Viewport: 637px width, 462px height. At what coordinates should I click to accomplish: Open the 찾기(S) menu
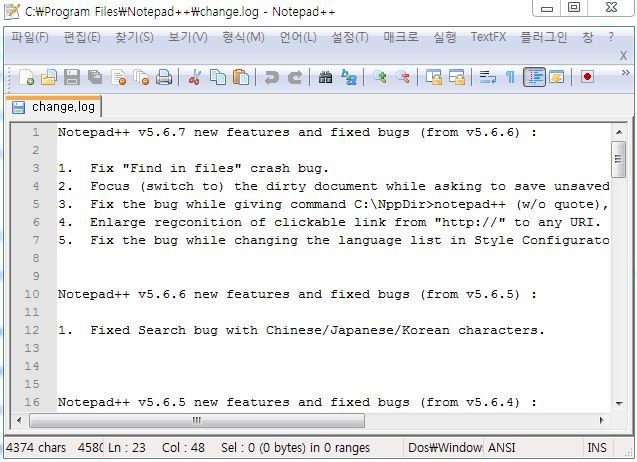pyautogui.click(x=134, y=37)
